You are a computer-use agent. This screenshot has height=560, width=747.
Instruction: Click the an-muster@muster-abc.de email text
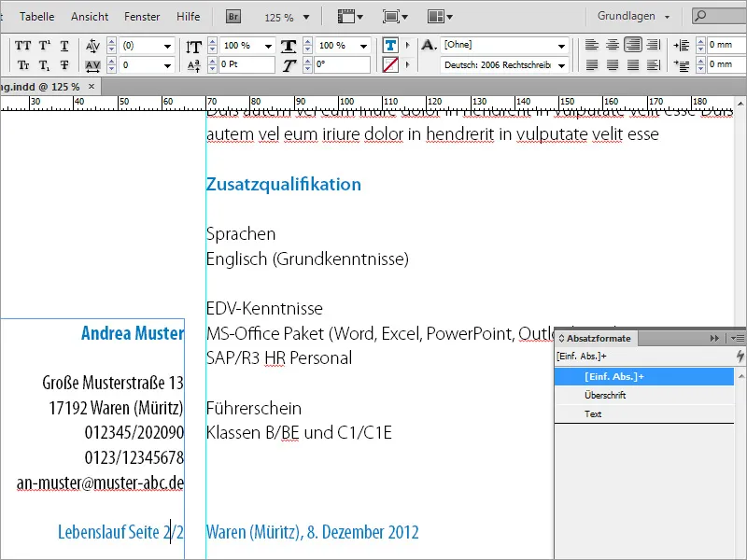[x=100, y=483]
